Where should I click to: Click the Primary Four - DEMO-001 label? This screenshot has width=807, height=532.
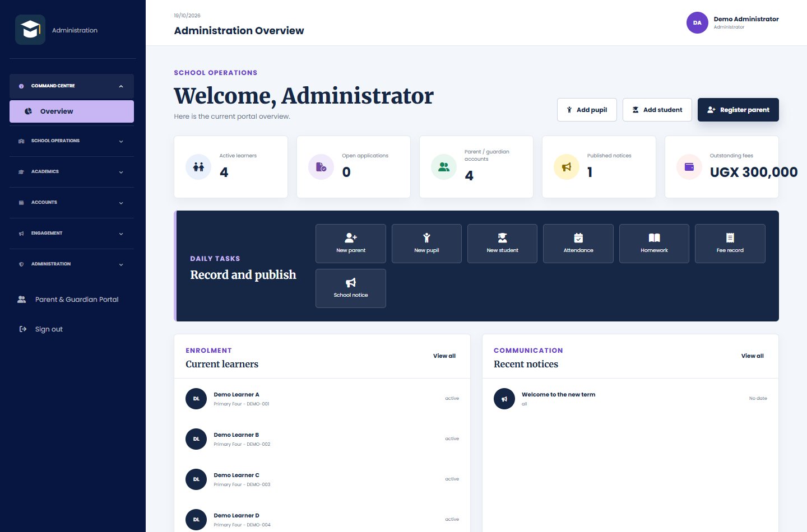242,404
